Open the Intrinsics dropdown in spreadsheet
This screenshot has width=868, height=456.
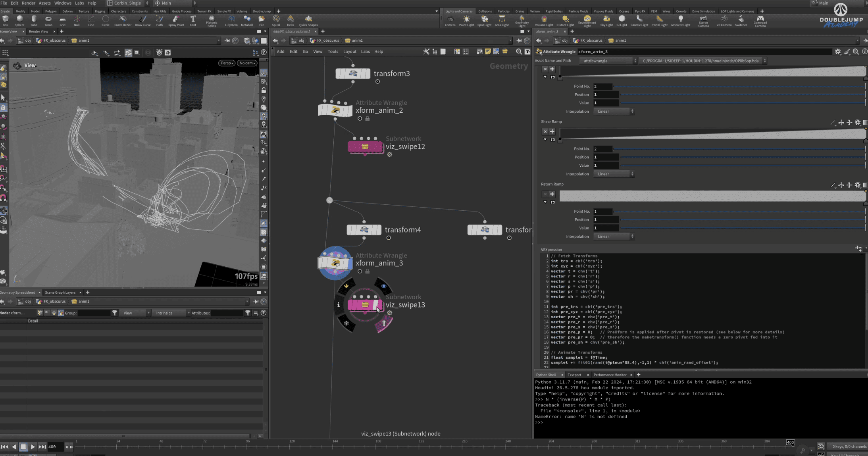tap(172, 313)
